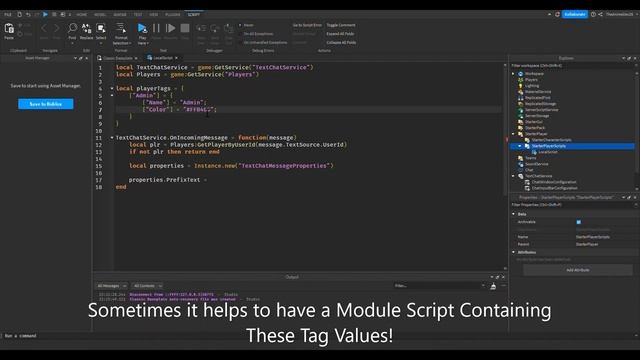640x360 pixels.
Task: Open the All Messages dropdown
Action: click(111, 286)
